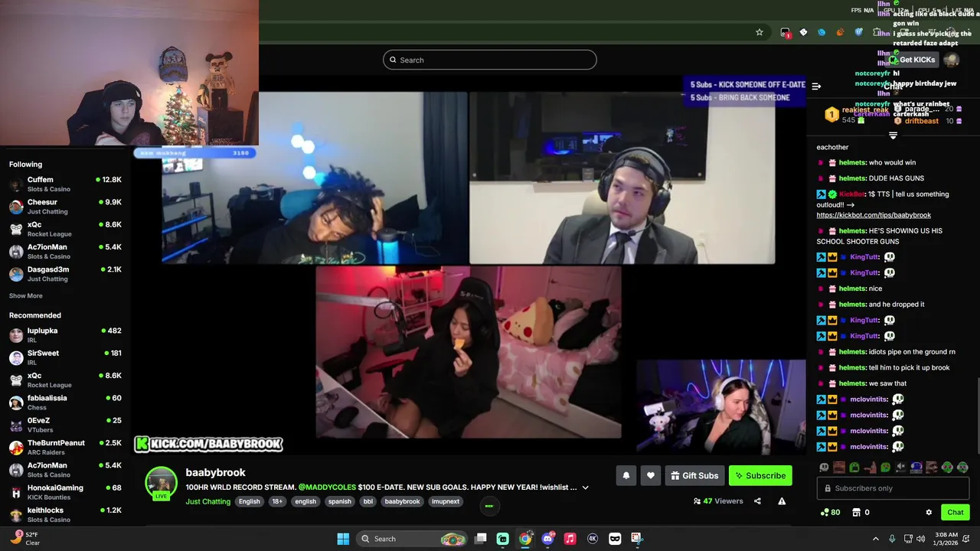
Task: Open Cuffem channel in Following list
Action: click(x=65, y=184)
